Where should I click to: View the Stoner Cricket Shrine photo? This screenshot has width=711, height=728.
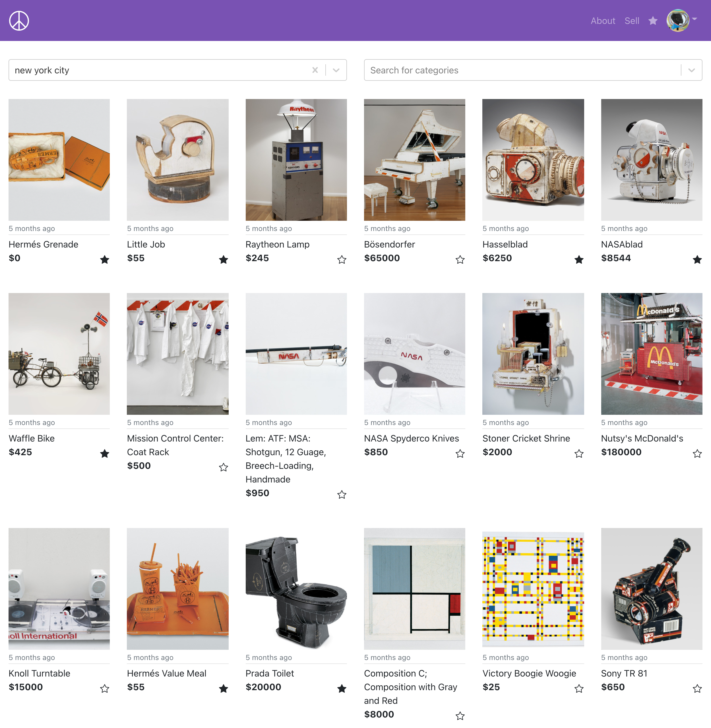[533, 353]
